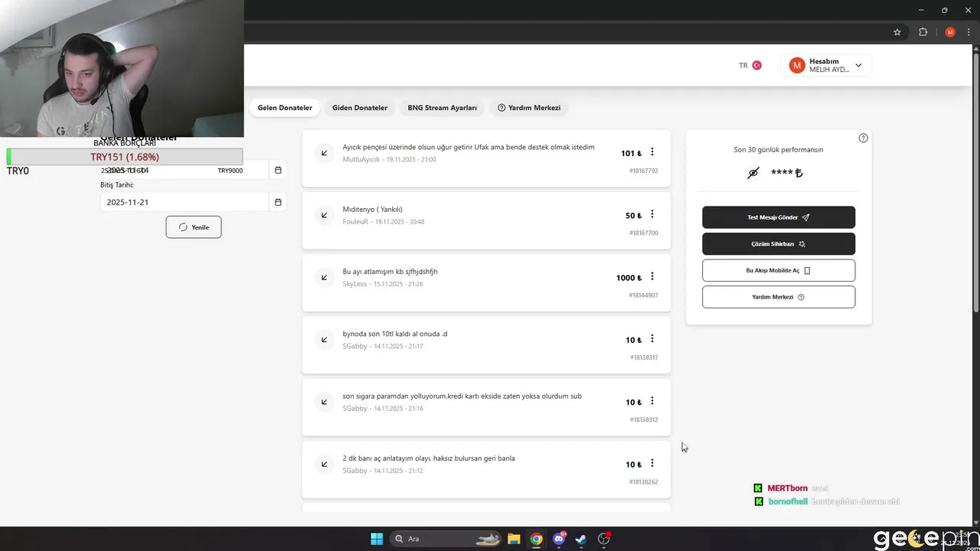Click bank debt progress bar TRY151
The width and height of the screenshot is (980, 551).
click(125, 157)
